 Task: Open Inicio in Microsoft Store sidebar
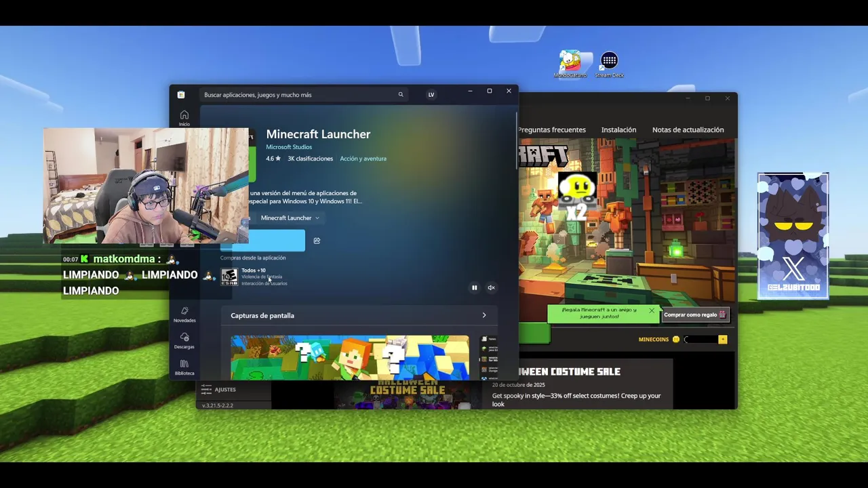[184, 118]
